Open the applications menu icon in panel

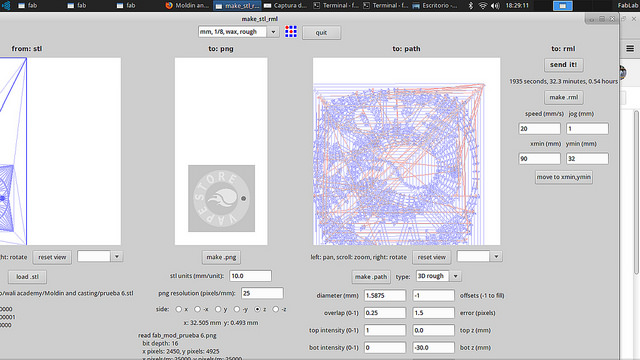(x=6, y=5)
